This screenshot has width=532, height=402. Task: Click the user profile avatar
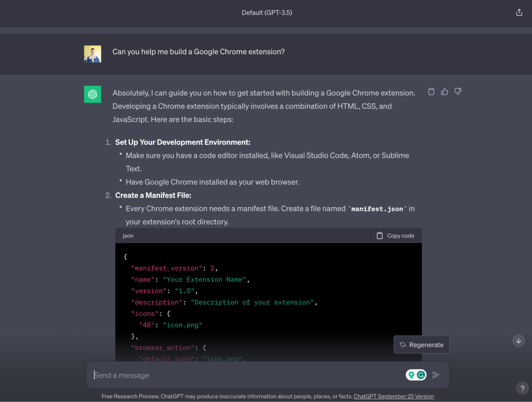93,54
